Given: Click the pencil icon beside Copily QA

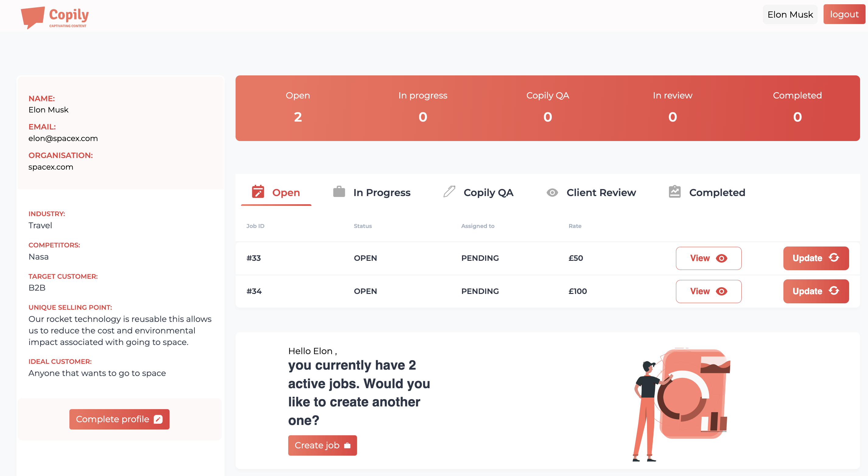Looking at the screenshot, I should point(449,191).
